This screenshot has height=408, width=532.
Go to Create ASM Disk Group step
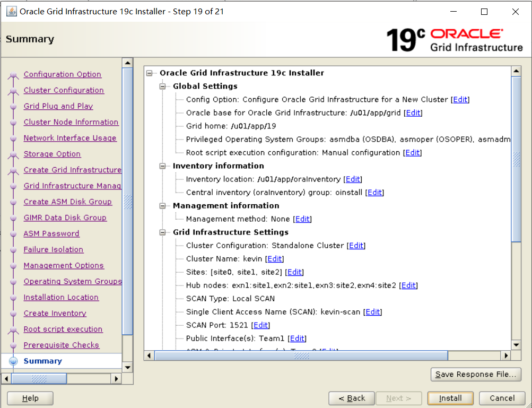(67, 202)
